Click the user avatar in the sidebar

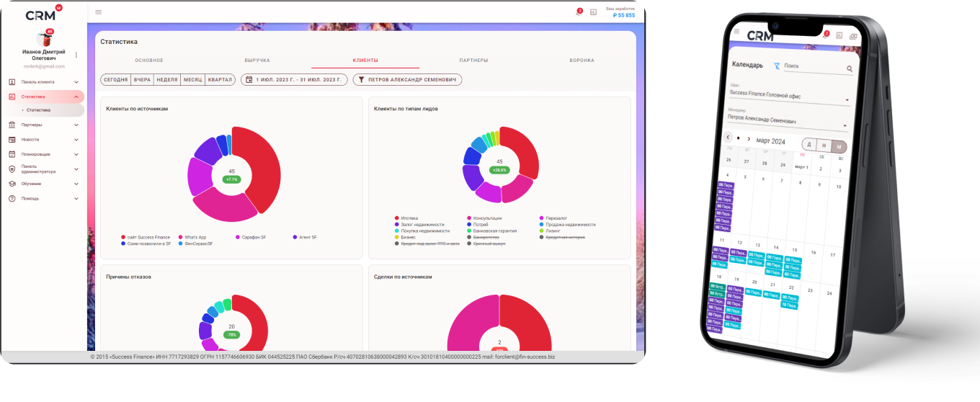44,39
